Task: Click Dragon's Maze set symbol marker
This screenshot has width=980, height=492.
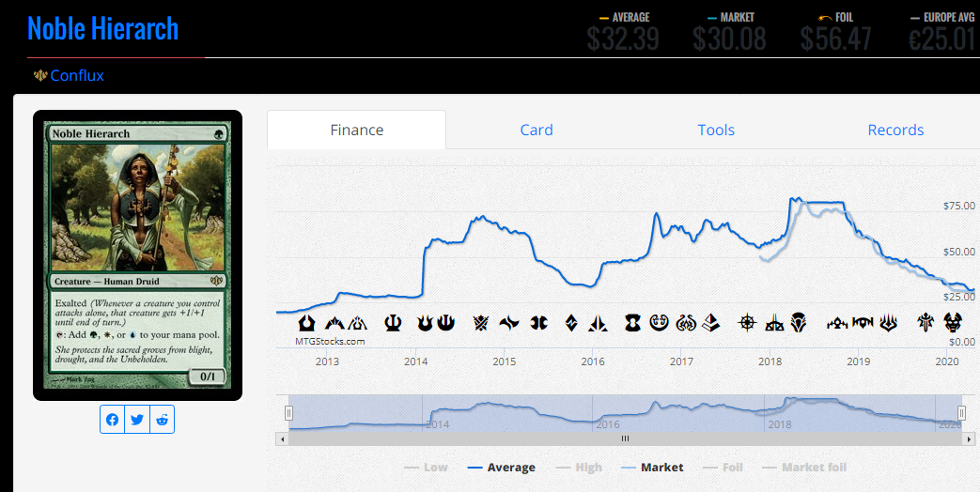Action: pos(357,323)
